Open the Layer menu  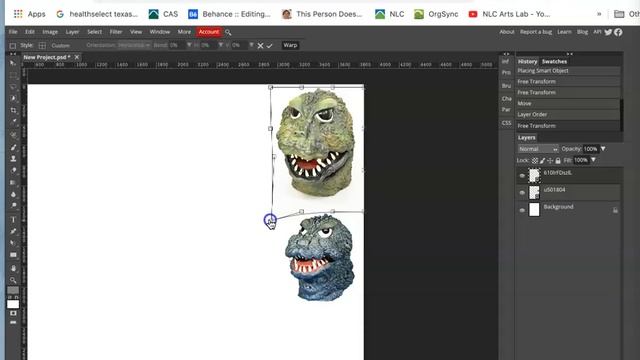(72, 32)
